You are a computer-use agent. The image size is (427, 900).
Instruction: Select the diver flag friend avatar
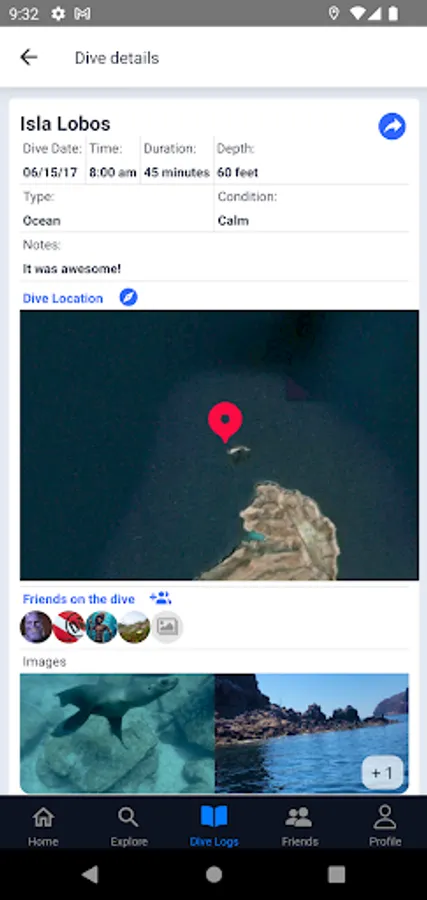pyautogui.click(x=69, y=627)
